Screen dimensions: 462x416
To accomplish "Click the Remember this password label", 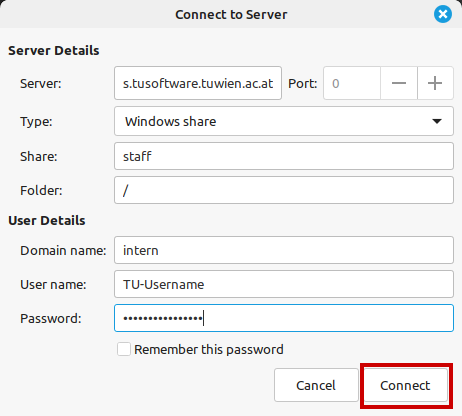I will 209,349.
